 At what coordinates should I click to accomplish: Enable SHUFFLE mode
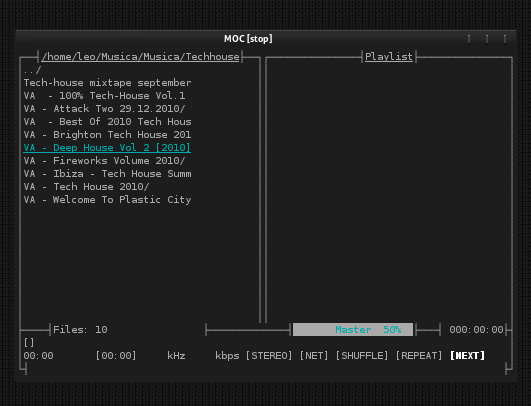pos(362,356)
